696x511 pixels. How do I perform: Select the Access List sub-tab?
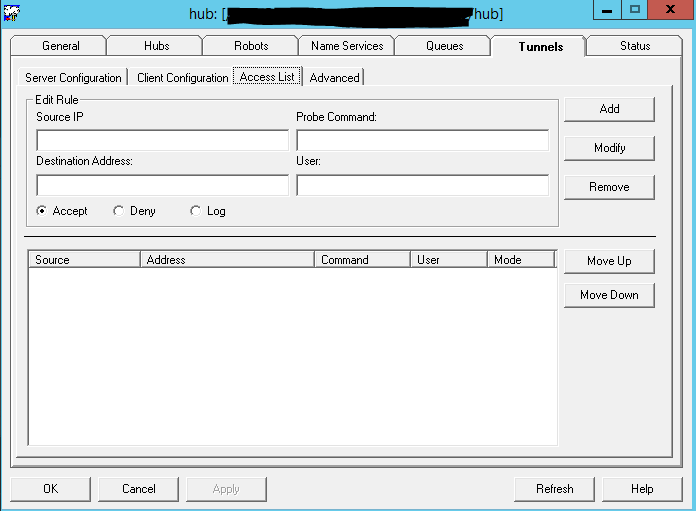pos(267,77)
